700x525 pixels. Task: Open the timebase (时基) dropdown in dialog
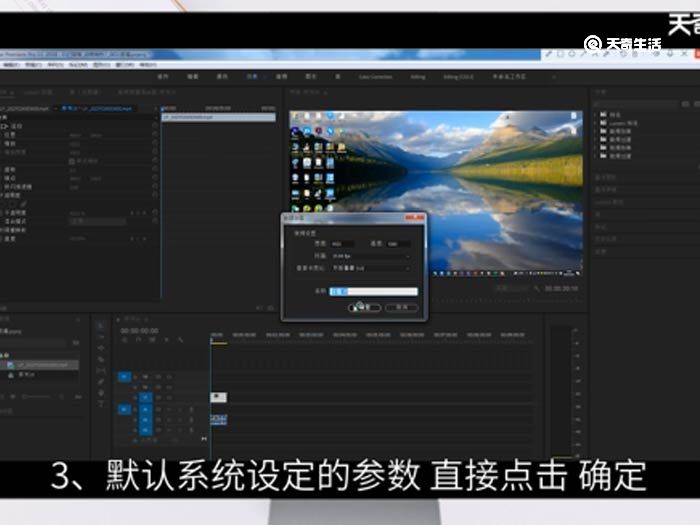(x=370, y=256)
